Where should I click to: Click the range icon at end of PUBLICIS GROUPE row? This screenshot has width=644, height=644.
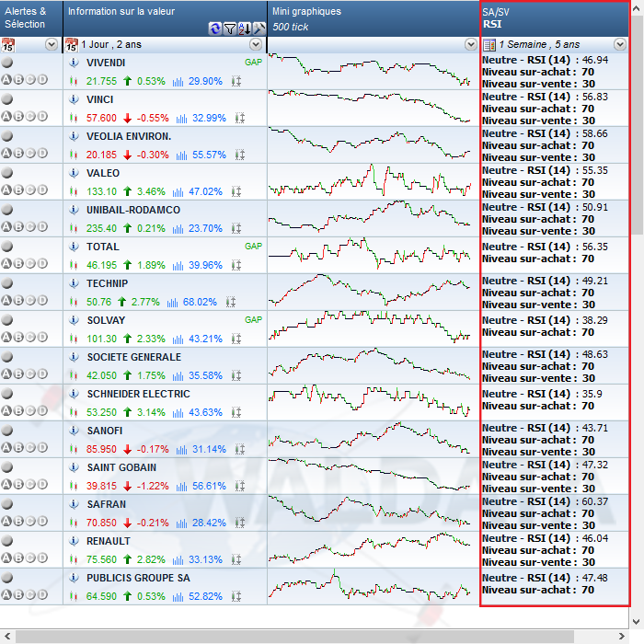point(236,596)
